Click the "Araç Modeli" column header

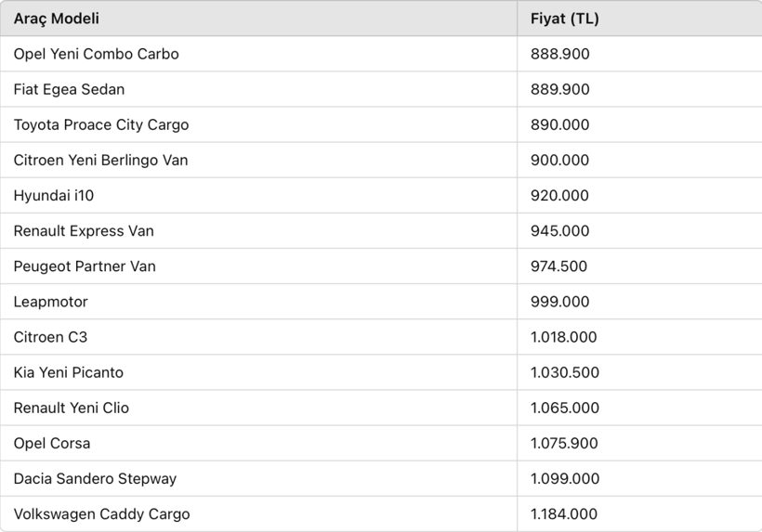click(x=57, y=19)
